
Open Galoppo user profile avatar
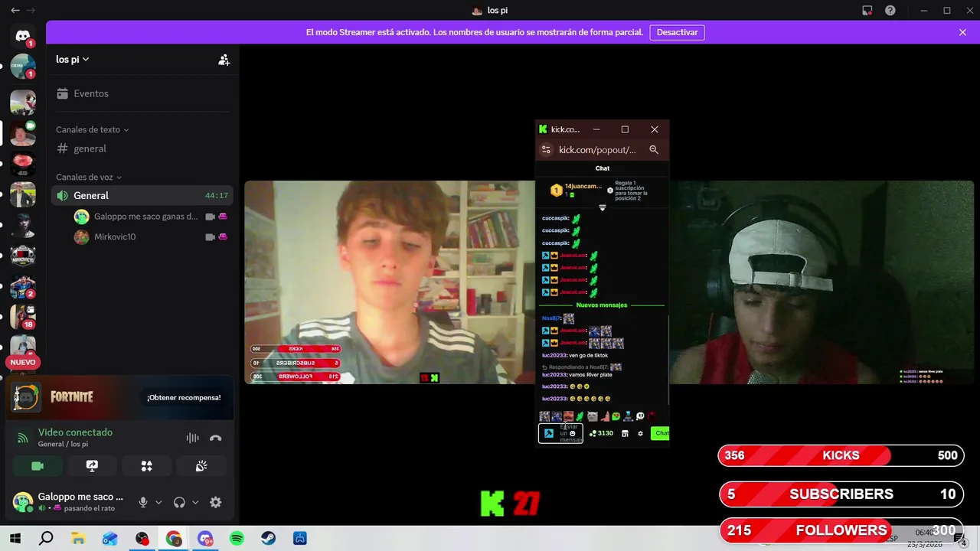[23, 502]
